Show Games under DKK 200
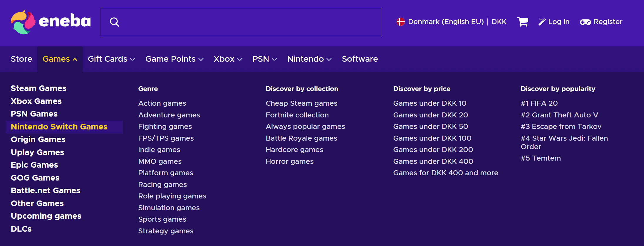This screenshot has height=246, width=644. (x=433, y=150)
